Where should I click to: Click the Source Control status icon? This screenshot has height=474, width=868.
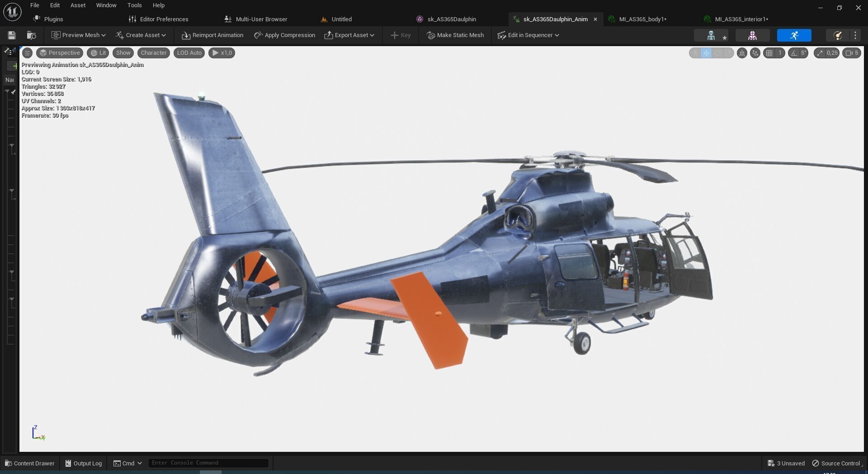pos(816,463)
